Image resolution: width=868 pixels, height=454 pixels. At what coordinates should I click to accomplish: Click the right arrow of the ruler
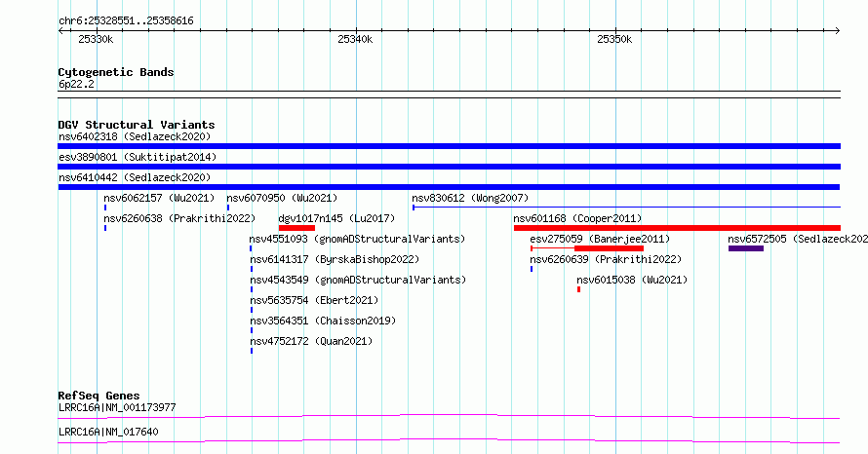pyautogui.click(x=838, y=31)
